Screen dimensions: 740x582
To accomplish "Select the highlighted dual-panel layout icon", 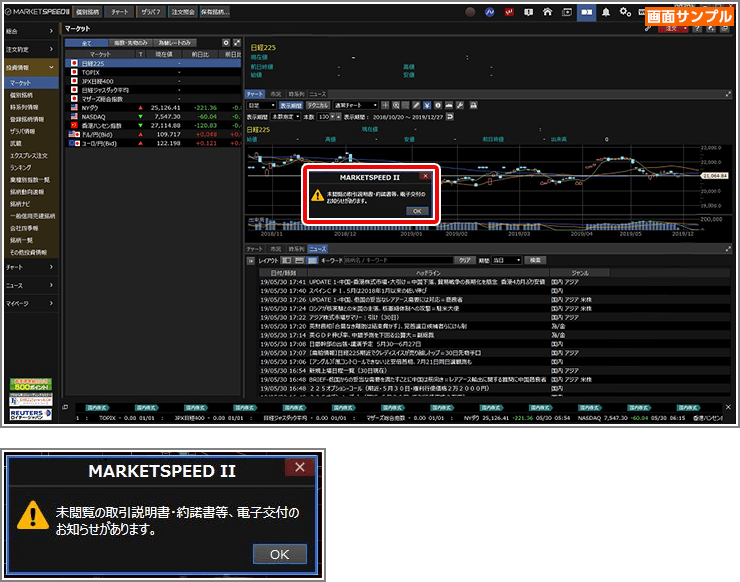I will (x=587, y=12).
